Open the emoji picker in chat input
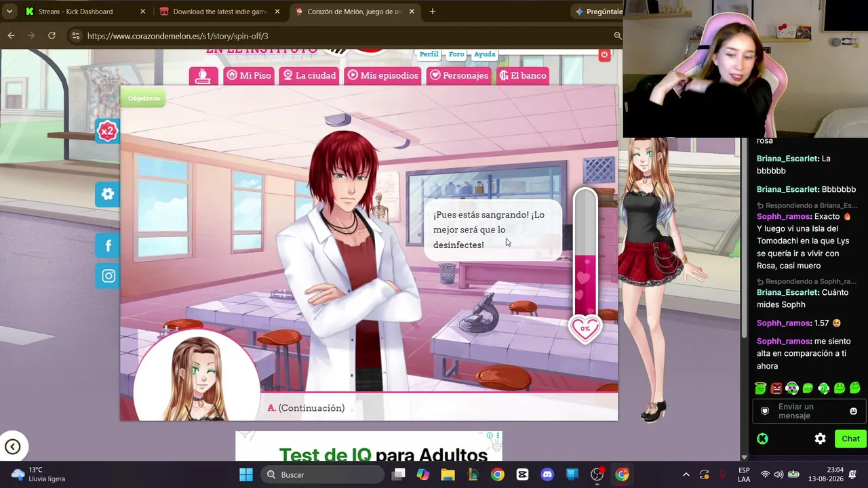Screen dimensions: 868x488 coord(853,411)
